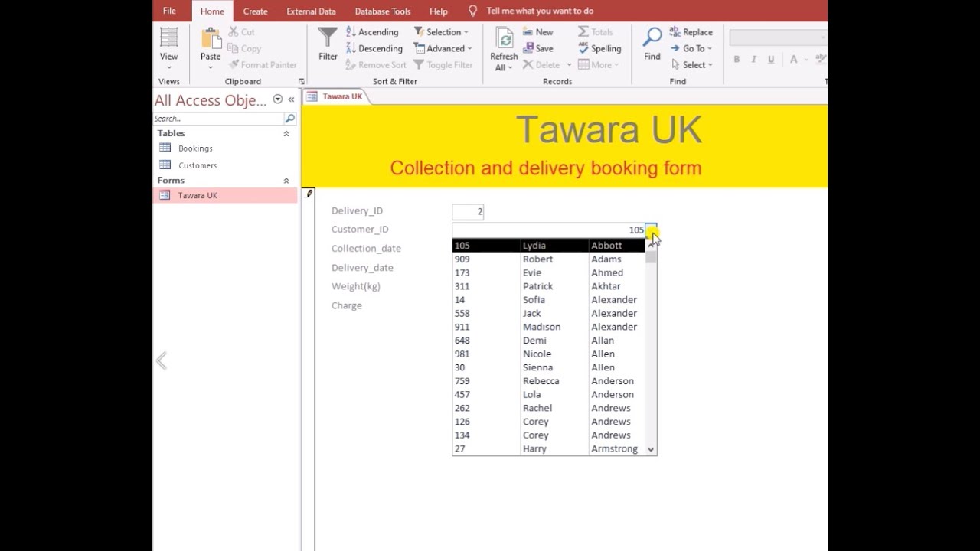The image size is (980, 551).
Task: Click Toggle Filter
Action: (x=443, y=65)
